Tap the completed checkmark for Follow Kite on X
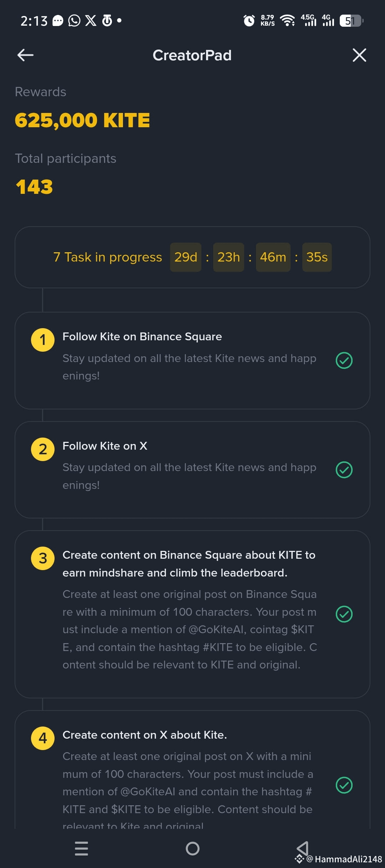 344,470
